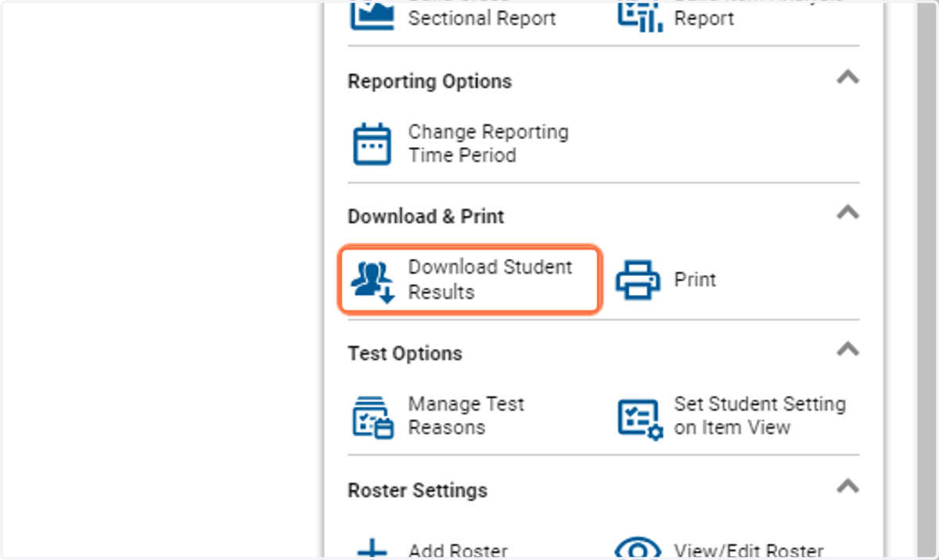This screenshot has width=939, height=560.
Task: Click the Download Student Results people icon
Action: [x=372, y=281]
